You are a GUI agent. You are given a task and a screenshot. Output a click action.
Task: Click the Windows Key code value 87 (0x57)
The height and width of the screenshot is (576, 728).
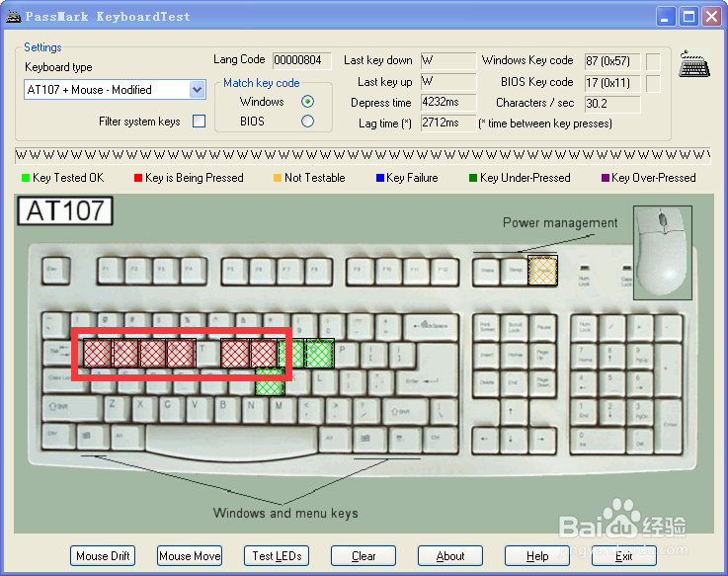612,61
